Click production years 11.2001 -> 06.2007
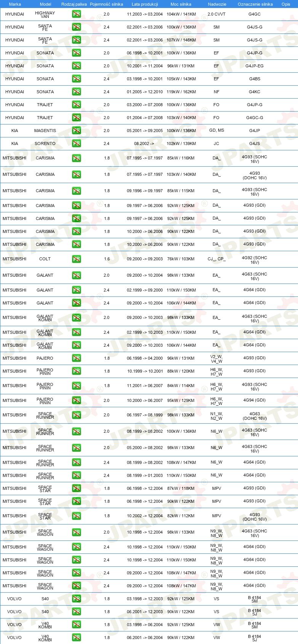The width and height of the screenshot is (298, 644). (x=145, y=386)
